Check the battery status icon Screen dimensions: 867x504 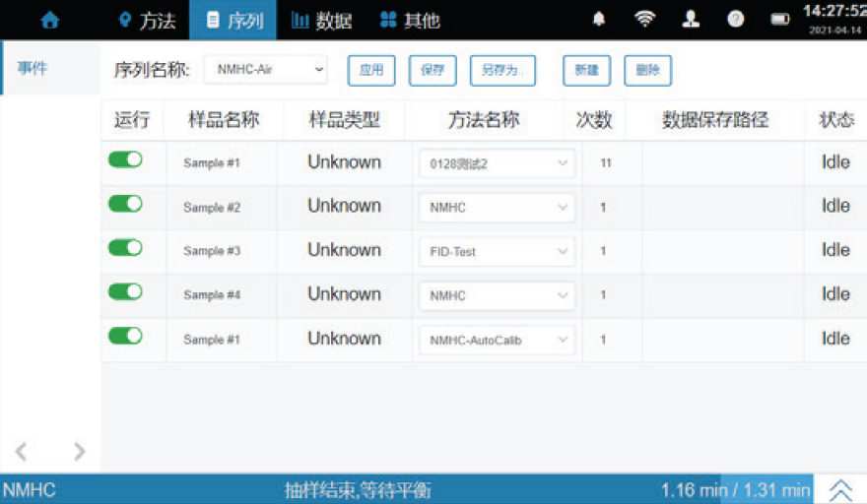pos(780,20)
